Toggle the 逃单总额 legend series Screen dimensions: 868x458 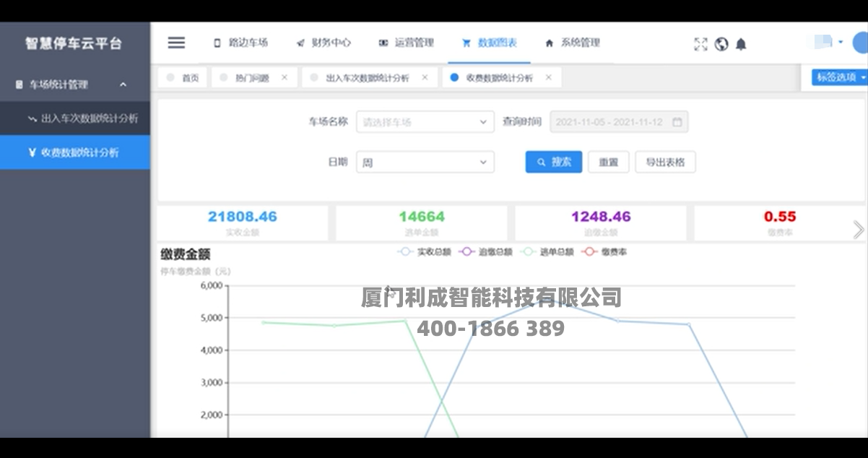click(x=547, y=252)
